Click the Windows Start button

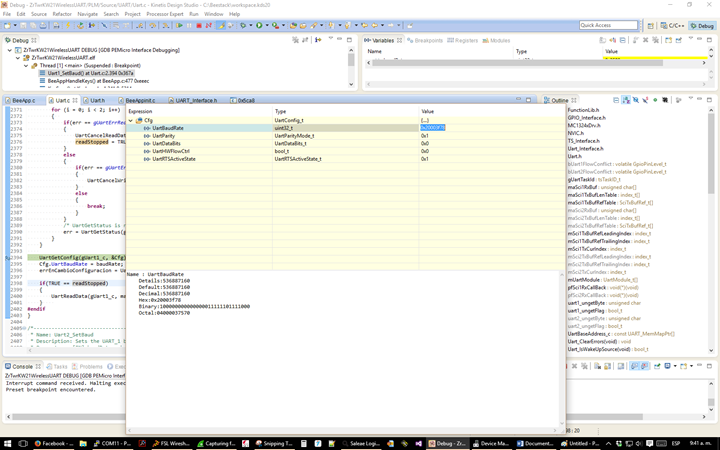pyautogui.click(x=7, y=444)
